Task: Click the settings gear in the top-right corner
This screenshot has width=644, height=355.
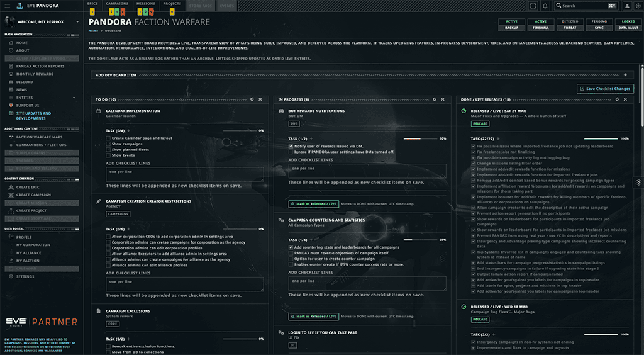Action: coord(638,6)
